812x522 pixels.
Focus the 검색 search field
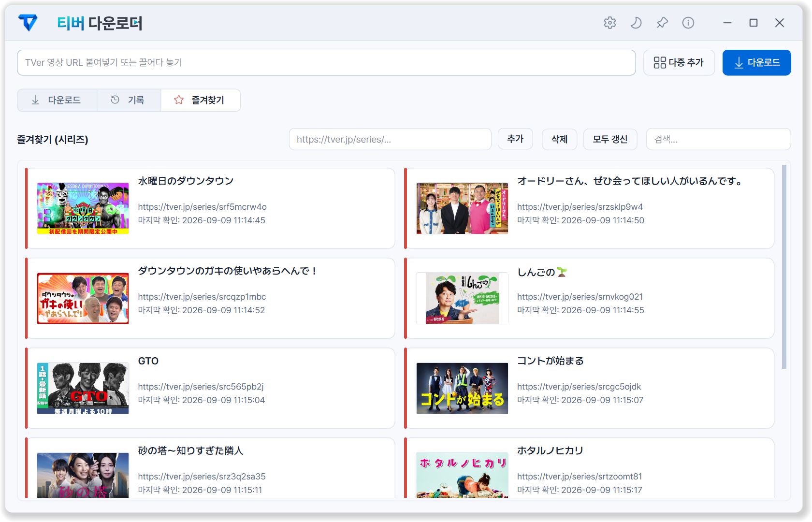pyautogui.click(x=718, y=139)
